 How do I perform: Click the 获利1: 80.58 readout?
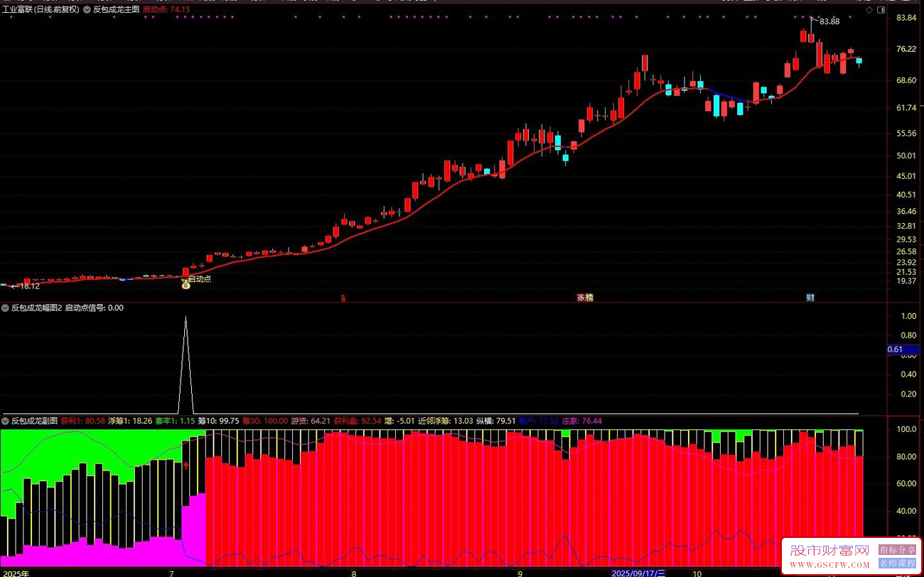82,421
